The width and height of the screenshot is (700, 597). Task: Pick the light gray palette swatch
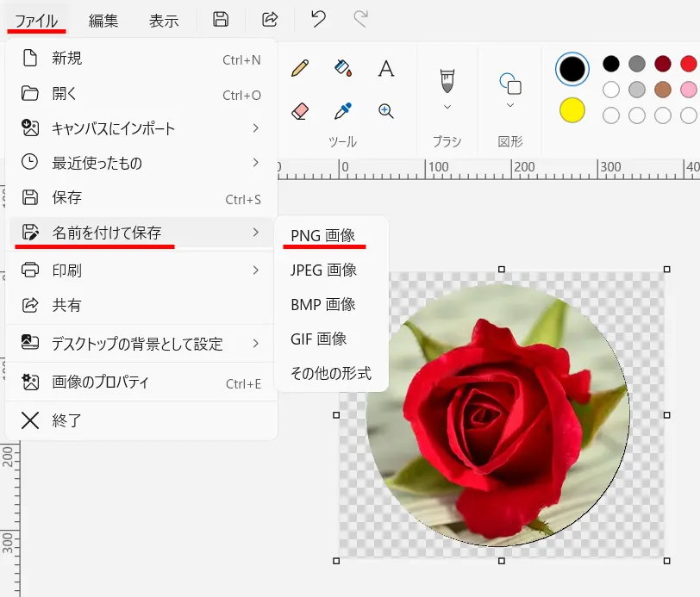[x=636, y=90]
